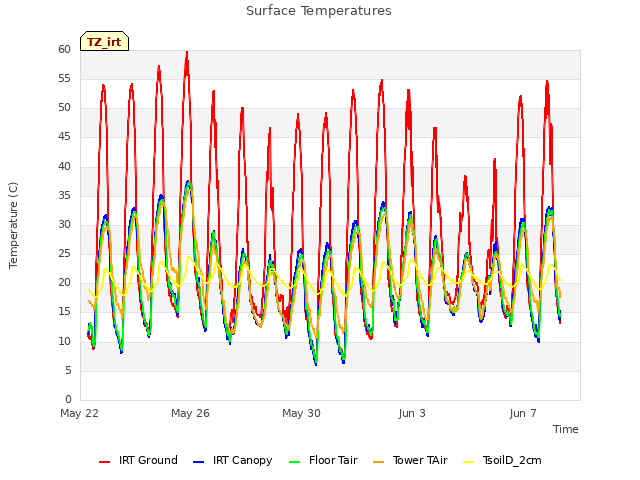Click the Surface Temperatures chart title
The width and height of the screenshot is (640, 480).
pos(319,11)
